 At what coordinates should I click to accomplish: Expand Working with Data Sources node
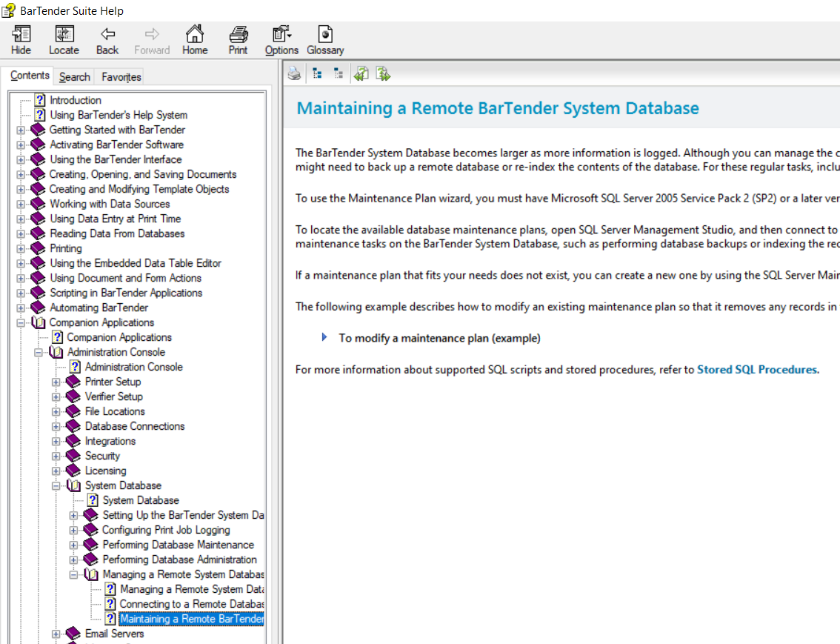[x=20, y=204]
